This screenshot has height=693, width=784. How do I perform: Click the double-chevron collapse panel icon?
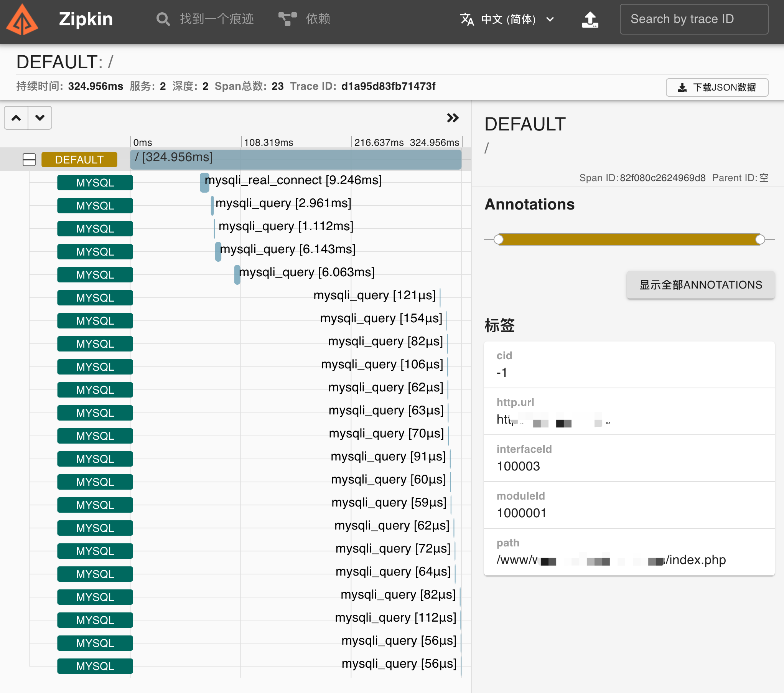pyautogui.click(x=453, y=118)
